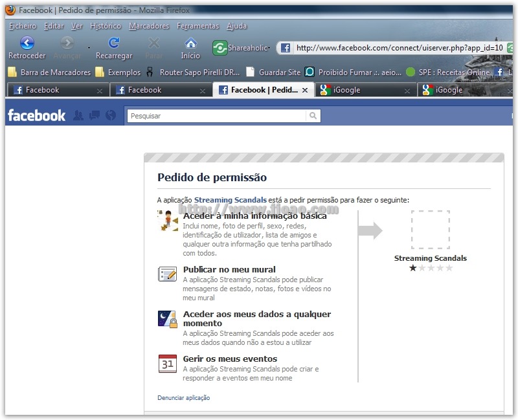Click the search magnifier button
Image resolution: width=518 pixels, height=420 pixels.
313,116
